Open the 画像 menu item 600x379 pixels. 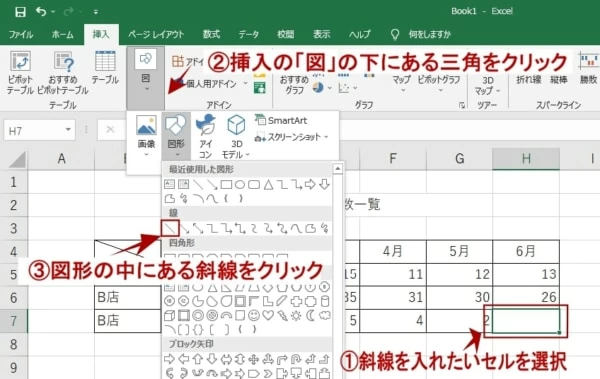[146, 136]
